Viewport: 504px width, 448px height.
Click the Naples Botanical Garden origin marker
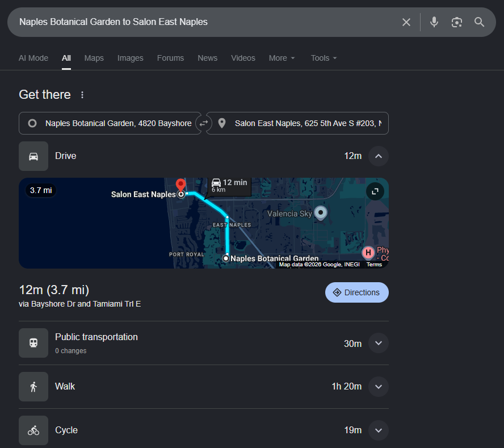click(x=226, y=258)
